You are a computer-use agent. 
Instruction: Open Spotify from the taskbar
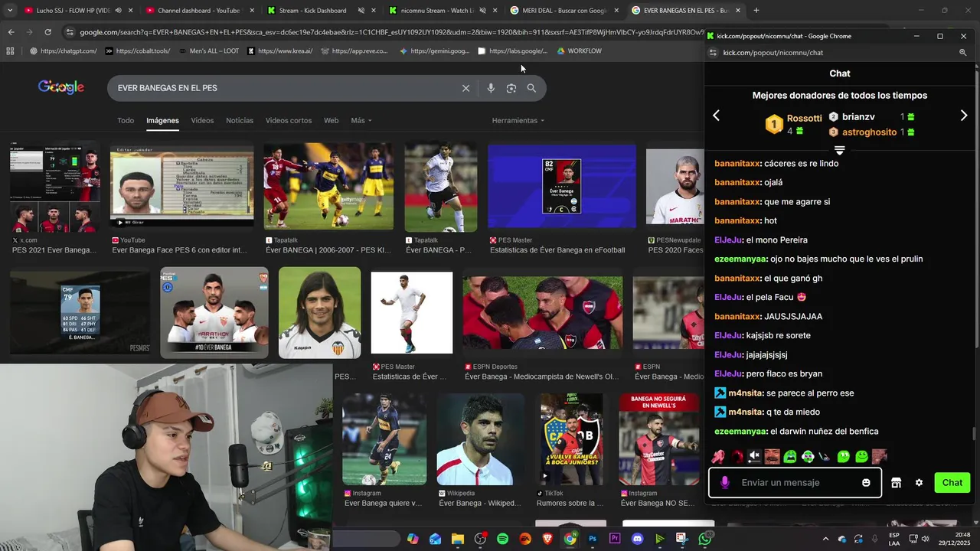[x=502, y=539]
